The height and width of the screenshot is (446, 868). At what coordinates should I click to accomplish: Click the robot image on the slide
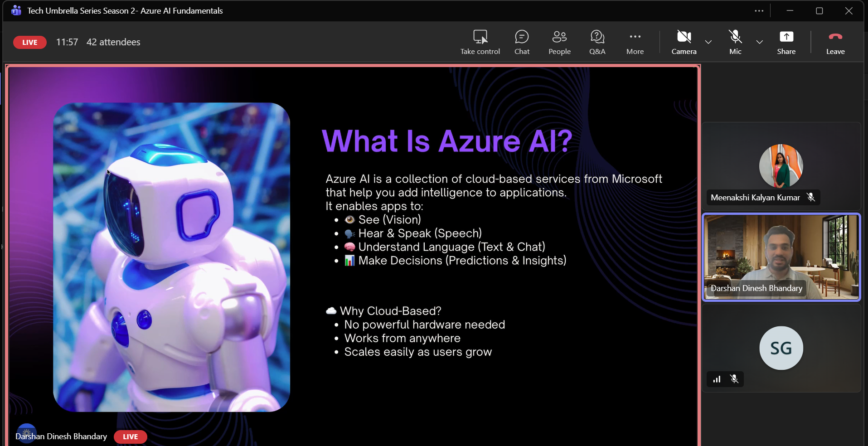pos(171,257)
